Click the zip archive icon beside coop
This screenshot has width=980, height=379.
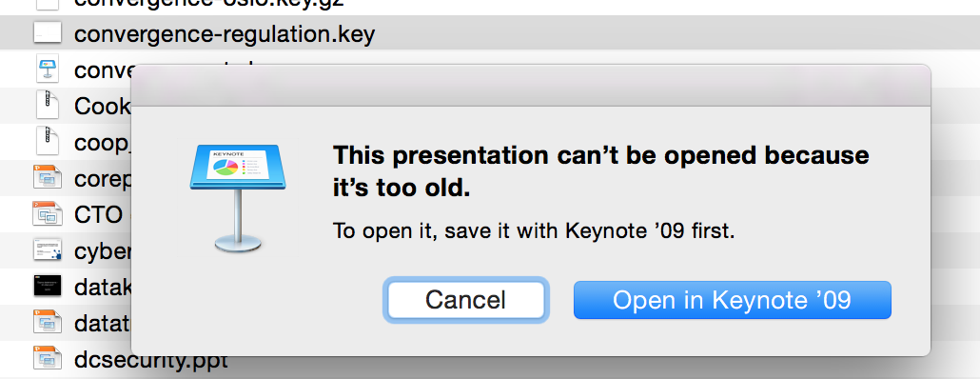coord(48,141)
